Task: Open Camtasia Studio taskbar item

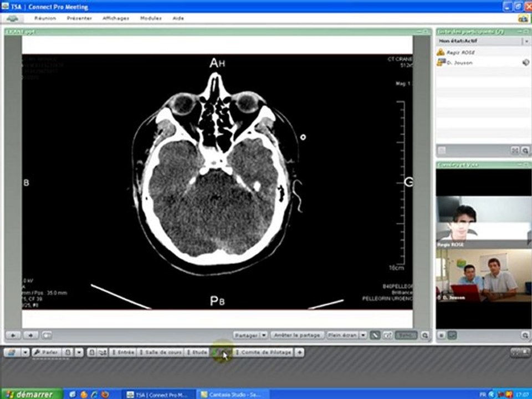Action: point(233,395)
